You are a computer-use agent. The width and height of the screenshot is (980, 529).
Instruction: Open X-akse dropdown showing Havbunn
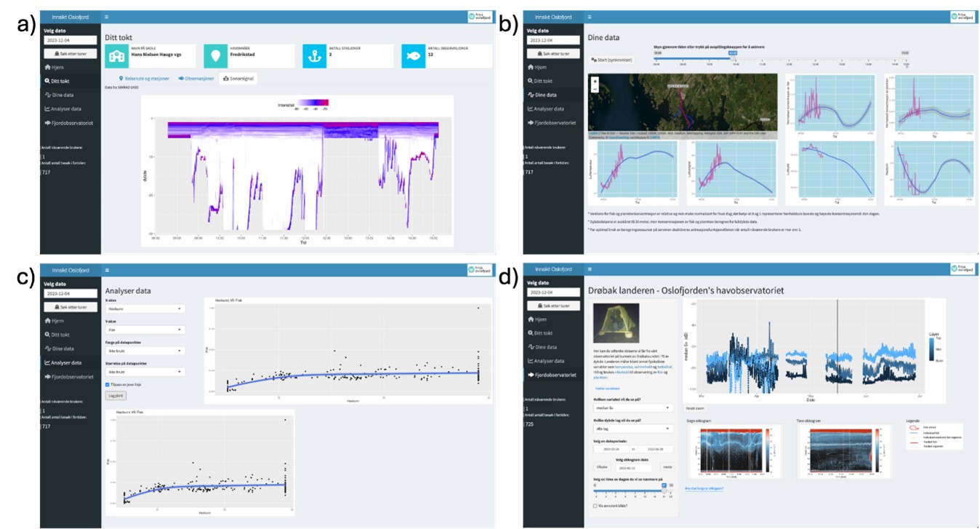point(145,309)
